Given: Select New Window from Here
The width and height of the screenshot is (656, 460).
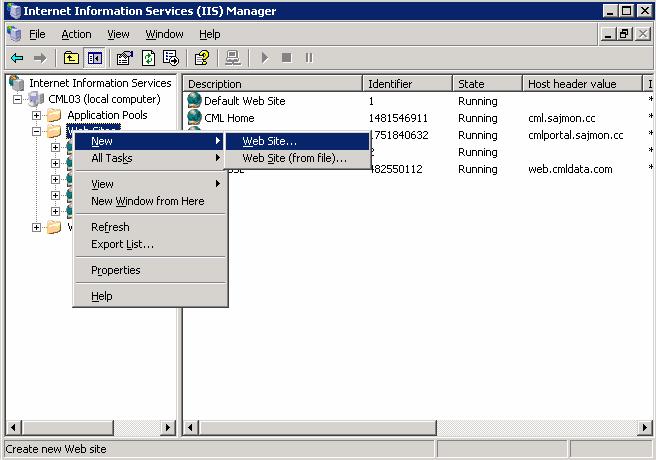Looking at the screenshot, I should (149, 201).
